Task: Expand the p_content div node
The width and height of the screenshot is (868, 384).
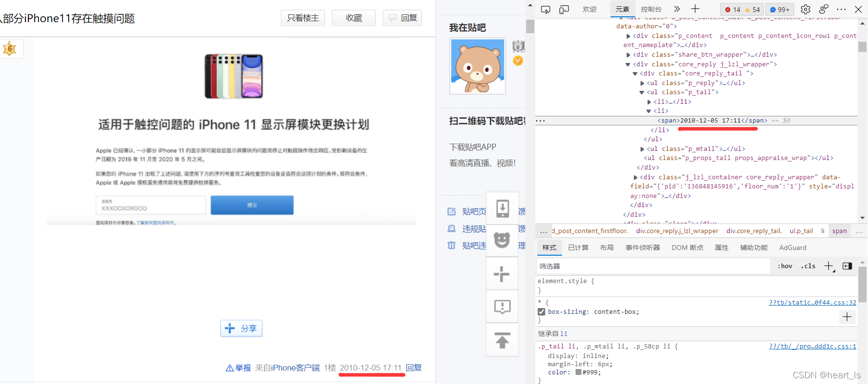Action: tap(628, 36)
